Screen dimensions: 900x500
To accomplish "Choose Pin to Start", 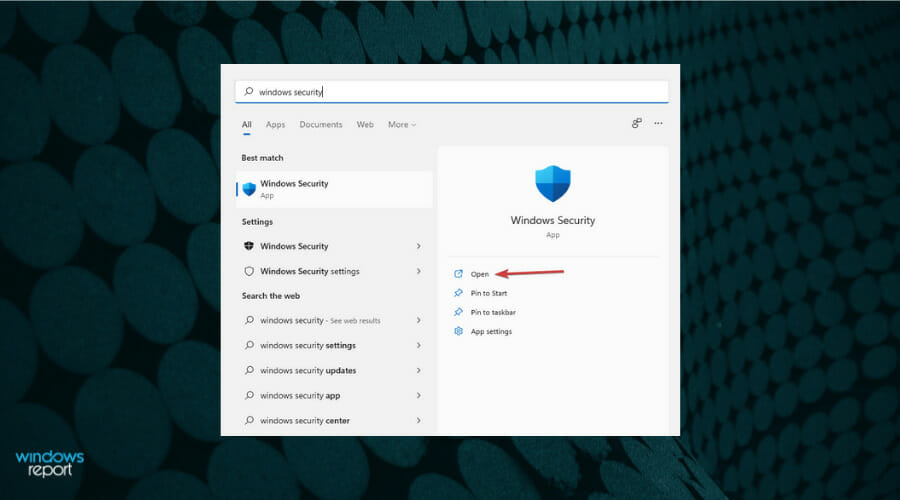I will pyautogui.click(x=488, y=293).
